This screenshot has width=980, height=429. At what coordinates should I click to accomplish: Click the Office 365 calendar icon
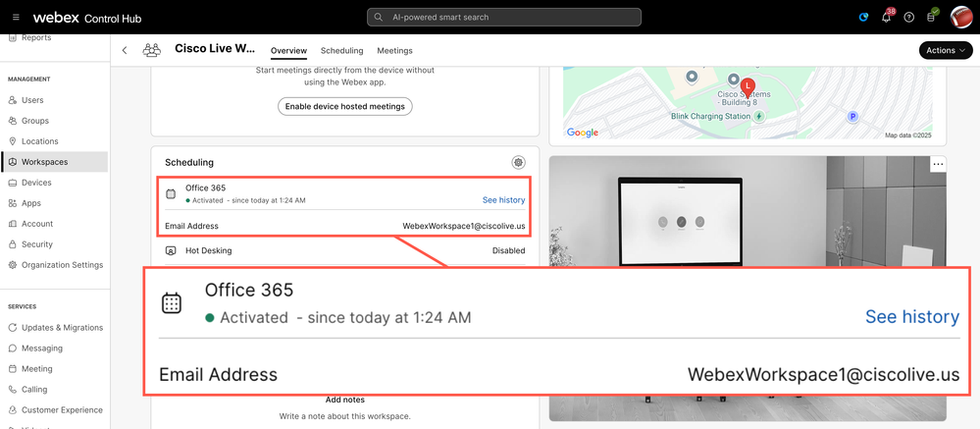click(171, 193)
